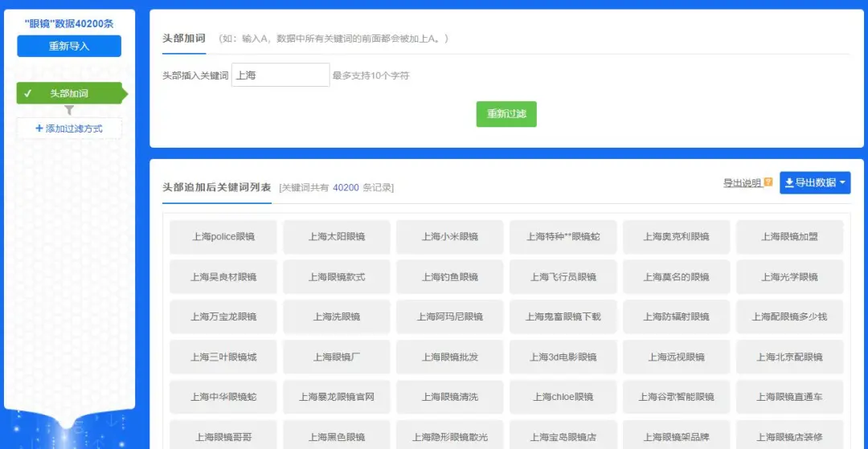This screenshot has height=449, width=868.
Task: Click keyword 上海眼镜厂
Action: point(337,357)
